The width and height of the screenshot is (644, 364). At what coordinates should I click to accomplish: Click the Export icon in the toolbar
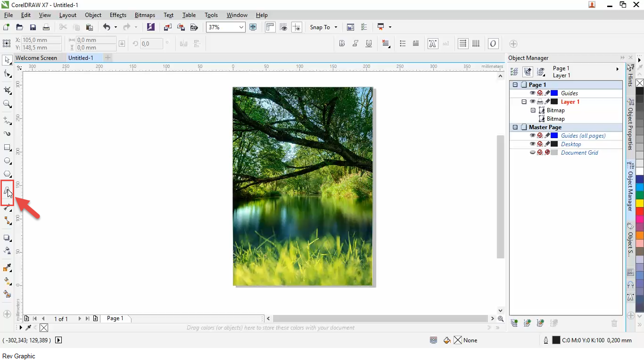(x=181, y=27)
